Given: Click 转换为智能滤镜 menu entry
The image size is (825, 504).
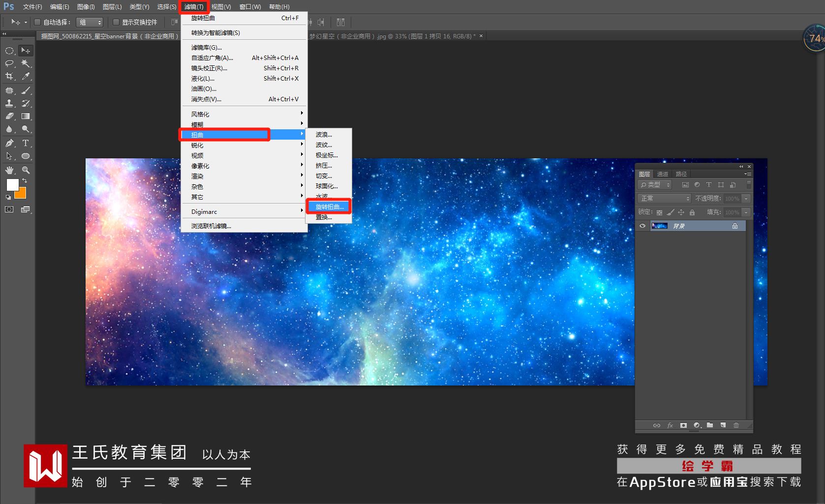Looking at the screenshot, I should (244, 33).
